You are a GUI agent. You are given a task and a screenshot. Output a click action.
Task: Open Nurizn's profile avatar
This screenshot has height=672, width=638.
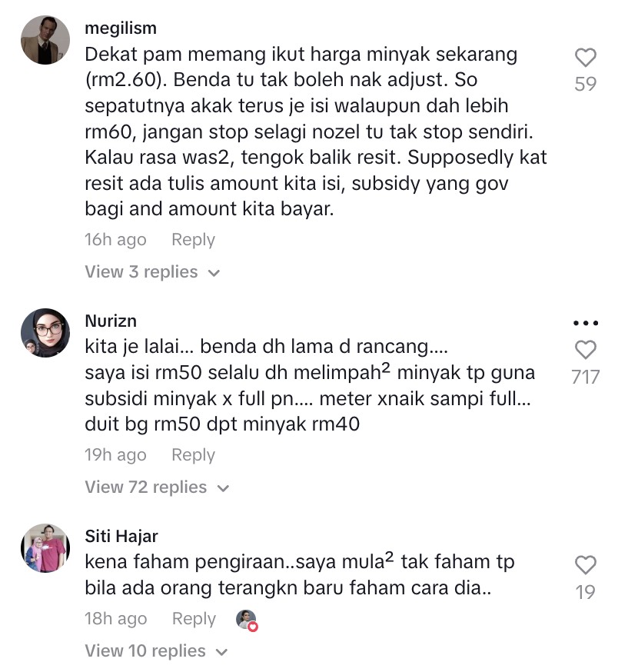(45, 333)
